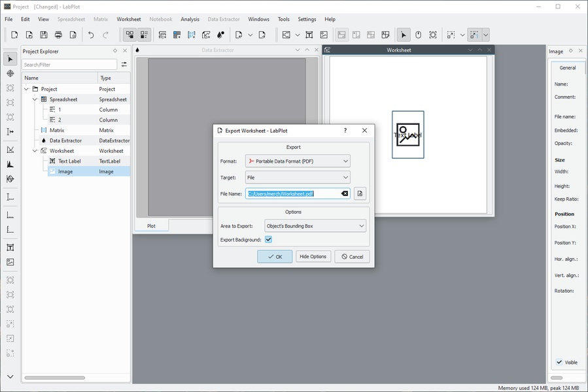Image resolution: width=588 pixels, height=392 pixels.
Task: Activate the mouse navigation mode icon in the top toolbar
Action: (x=418, y=35)
